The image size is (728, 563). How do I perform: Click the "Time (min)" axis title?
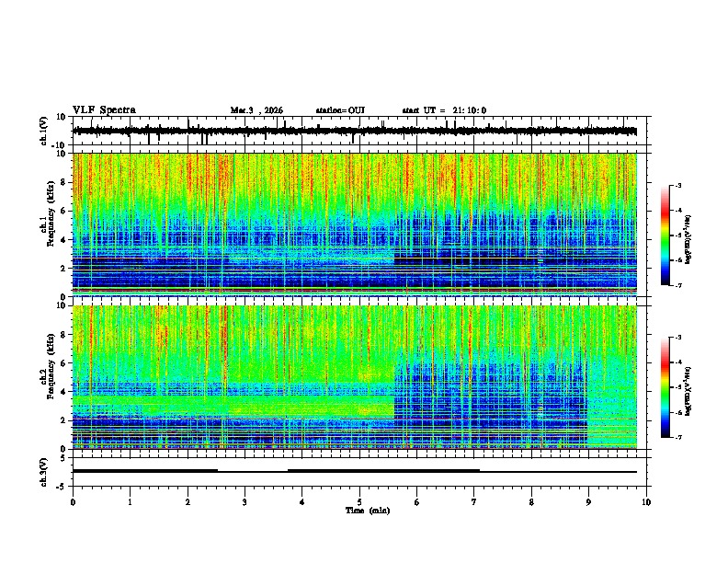coord(368,511)
